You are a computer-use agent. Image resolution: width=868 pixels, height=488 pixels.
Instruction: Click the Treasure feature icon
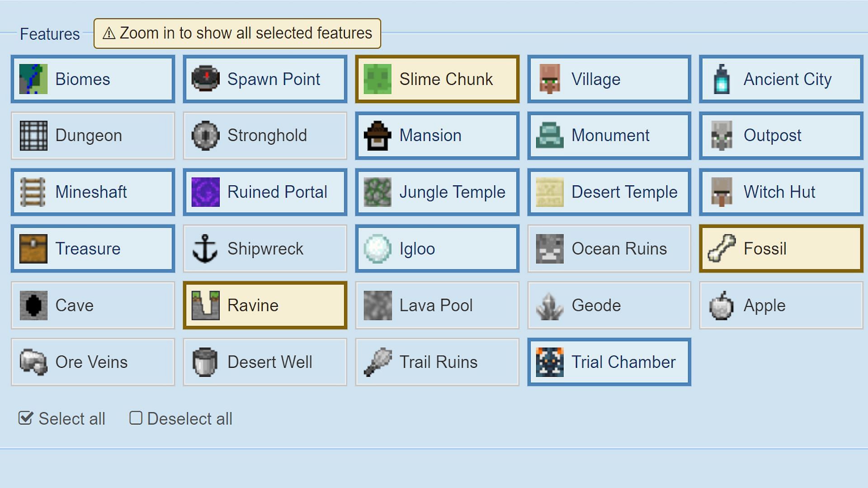tap(33, 249)
